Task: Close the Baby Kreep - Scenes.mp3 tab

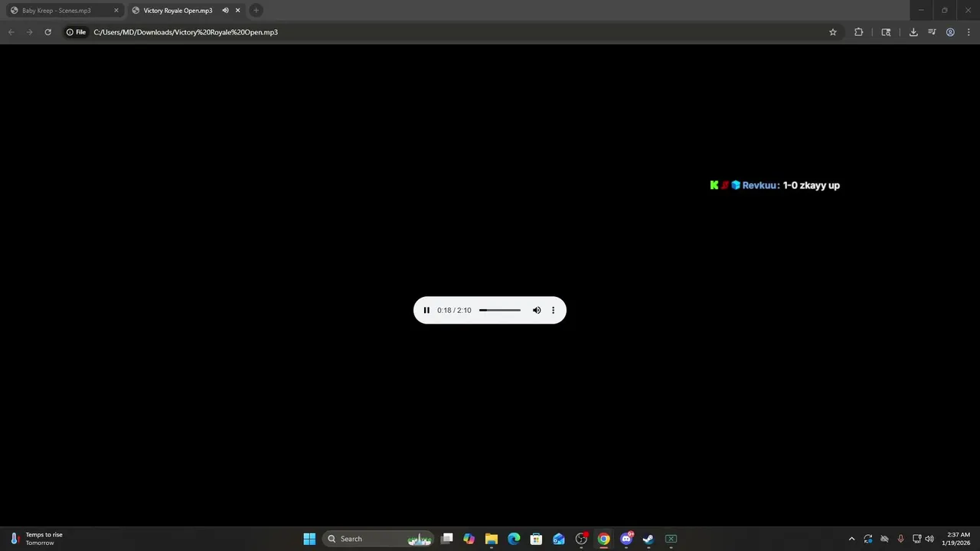Action: pos(116,11)
